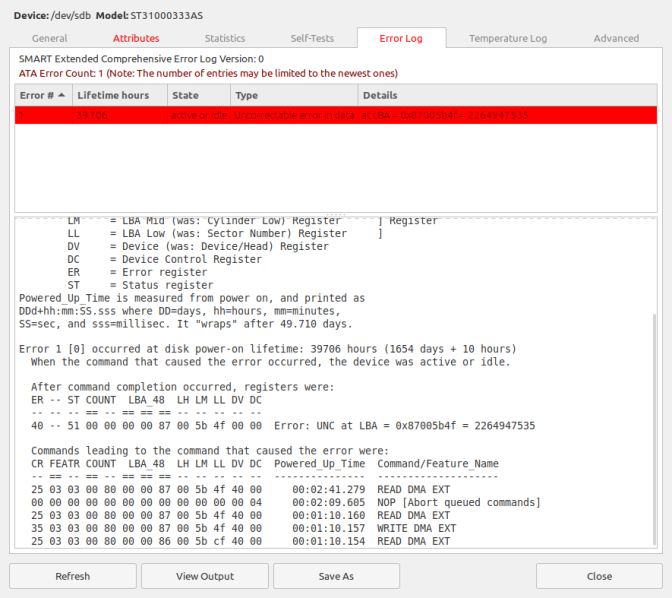
Task: Open the Temperature Log tab
Action: [x=508, y=38]
